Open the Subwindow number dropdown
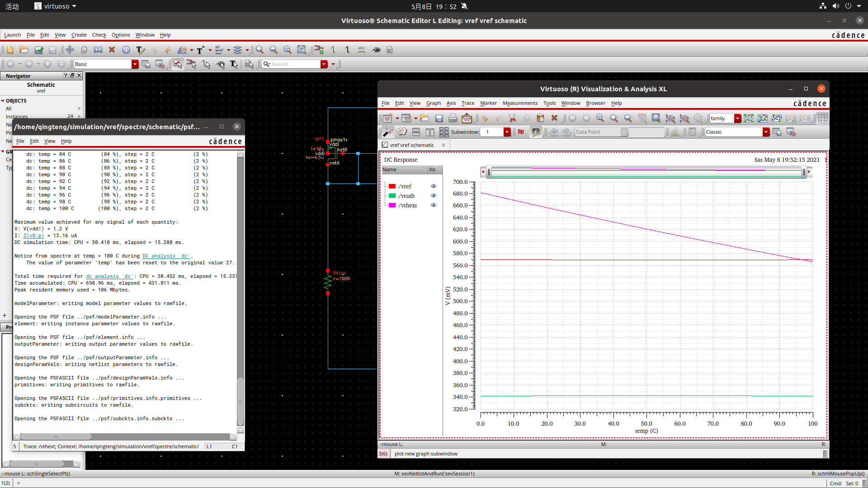Viewport: 868px width, 488px height. click(x=507, y=132)
